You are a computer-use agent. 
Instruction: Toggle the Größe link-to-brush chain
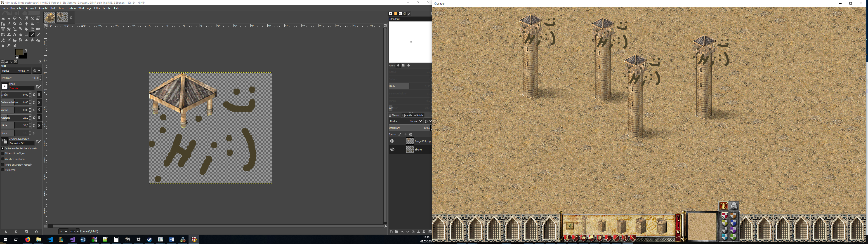coord(39,95)
